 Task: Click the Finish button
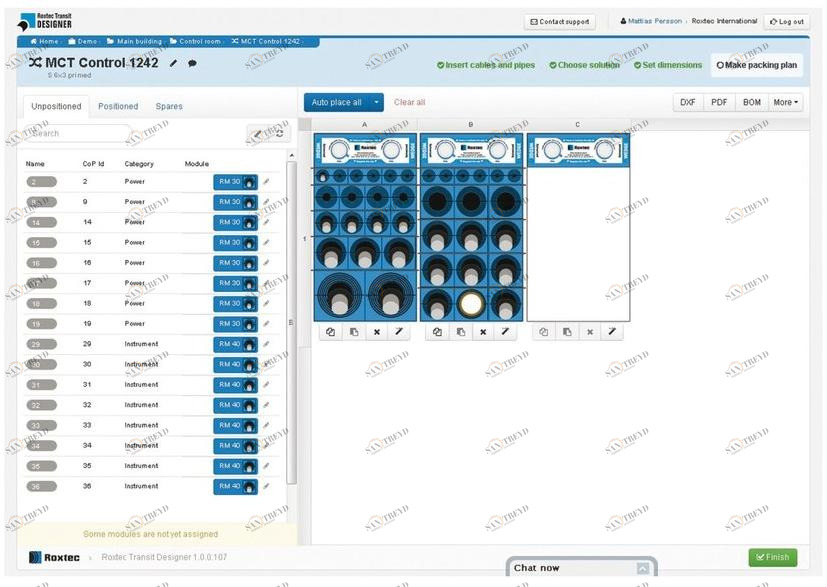[772, 557]
